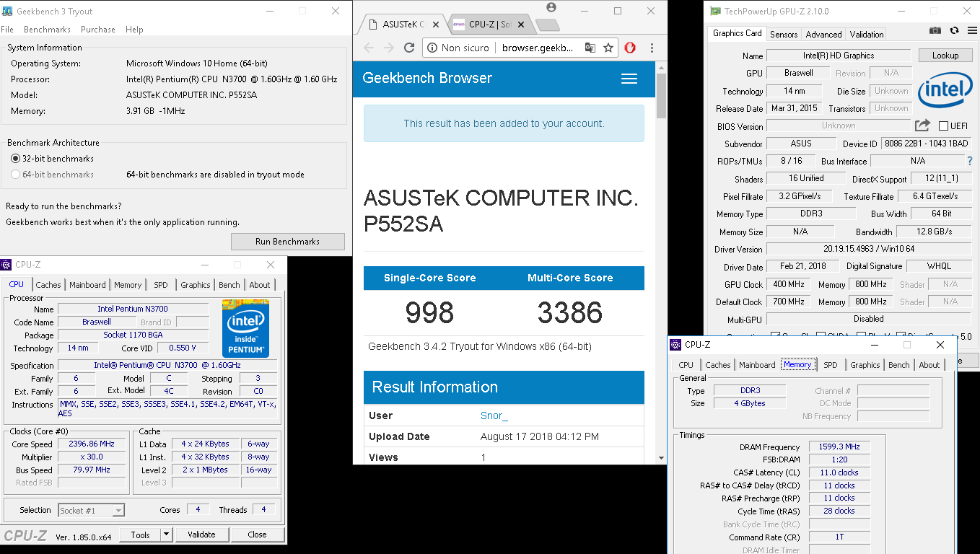Click the translate page icon in address bar

coord(590,48)
